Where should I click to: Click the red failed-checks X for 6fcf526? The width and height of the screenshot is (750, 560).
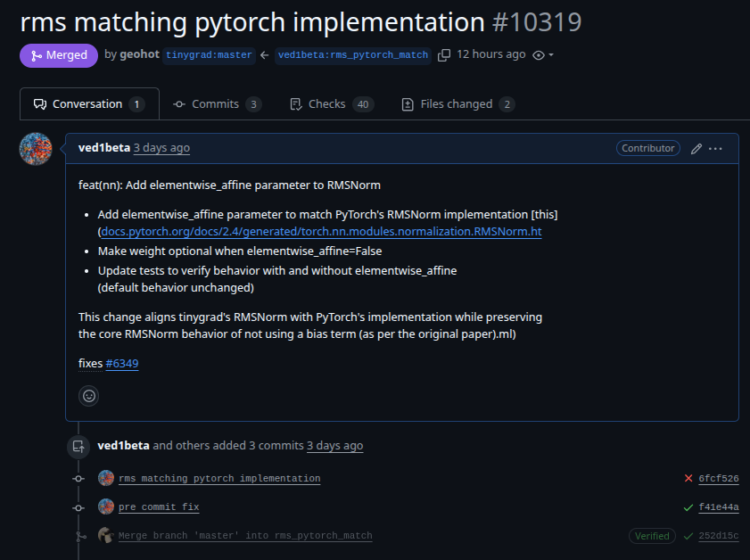pyautogui.click(x=688, y=478)
